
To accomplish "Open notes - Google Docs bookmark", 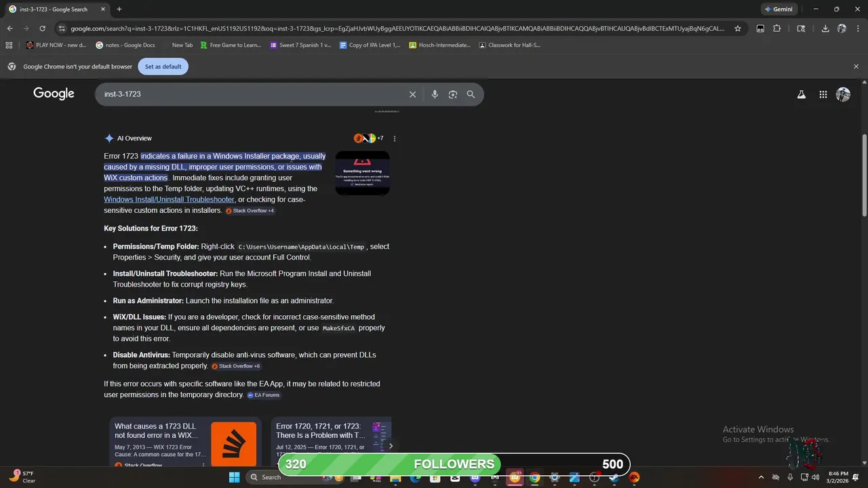I will 125,45.
